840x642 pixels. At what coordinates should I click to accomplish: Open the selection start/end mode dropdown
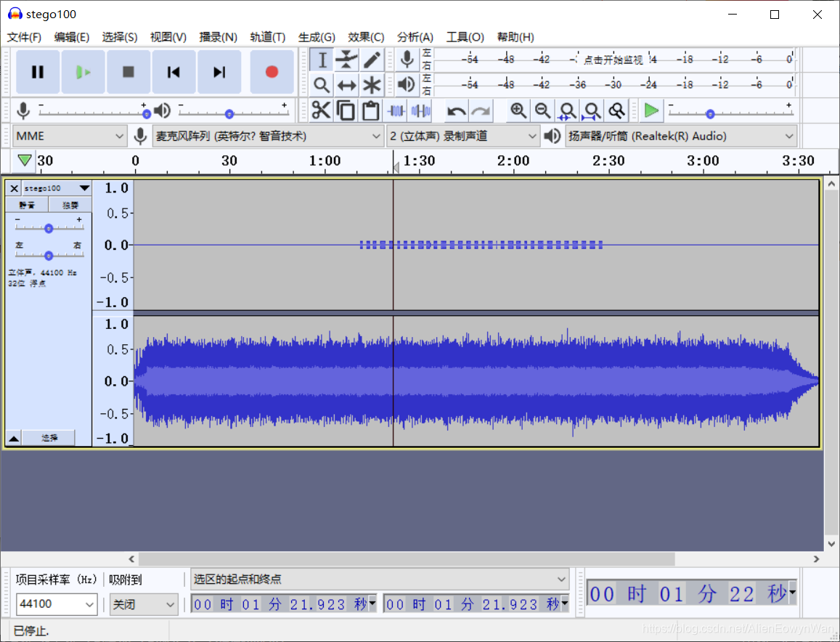(x=380, y=580)
